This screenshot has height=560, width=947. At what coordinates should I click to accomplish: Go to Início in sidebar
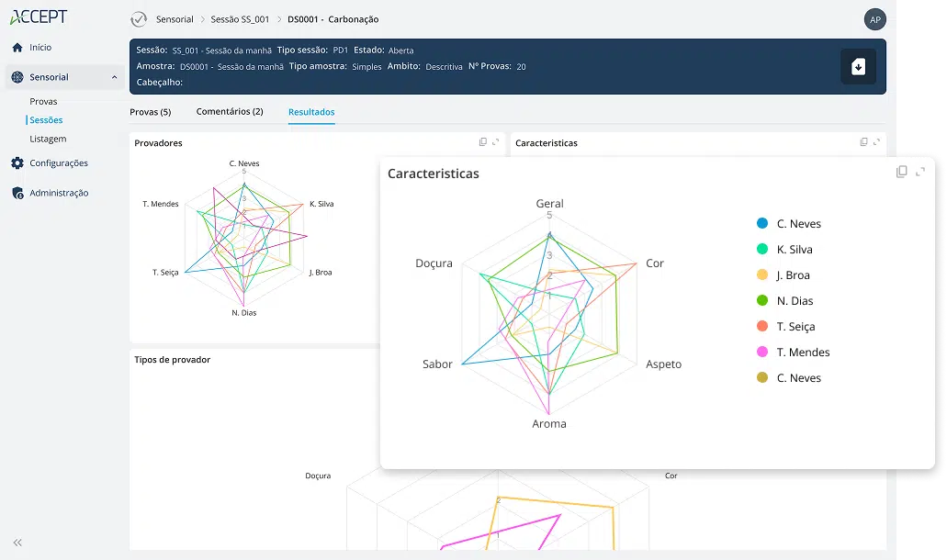pos(40,47)
